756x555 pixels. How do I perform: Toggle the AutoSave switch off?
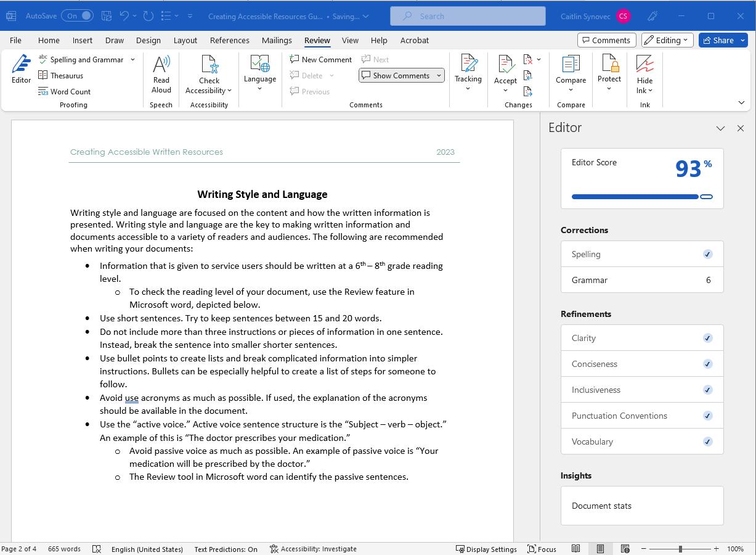click(78, 16)
